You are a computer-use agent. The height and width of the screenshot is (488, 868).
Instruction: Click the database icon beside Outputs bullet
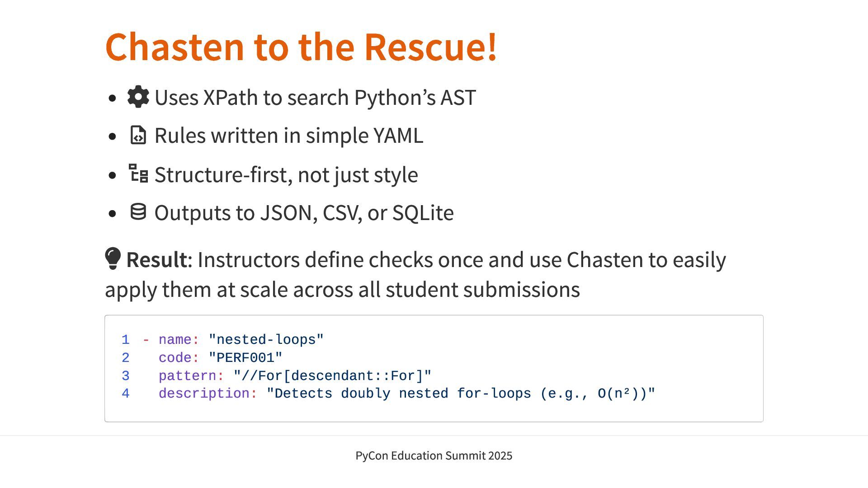pos(138,212)
